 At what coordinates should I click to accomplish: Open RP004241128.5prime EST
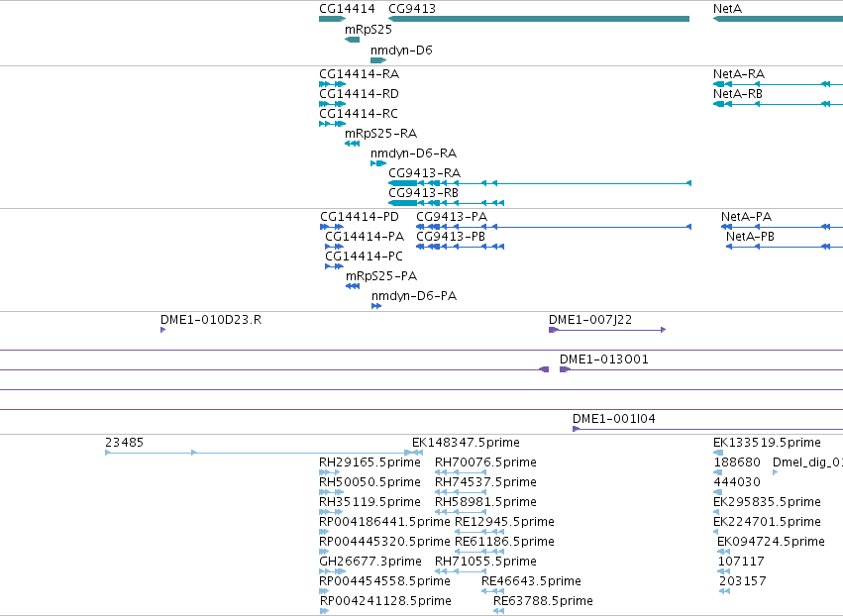pos(385,601)
